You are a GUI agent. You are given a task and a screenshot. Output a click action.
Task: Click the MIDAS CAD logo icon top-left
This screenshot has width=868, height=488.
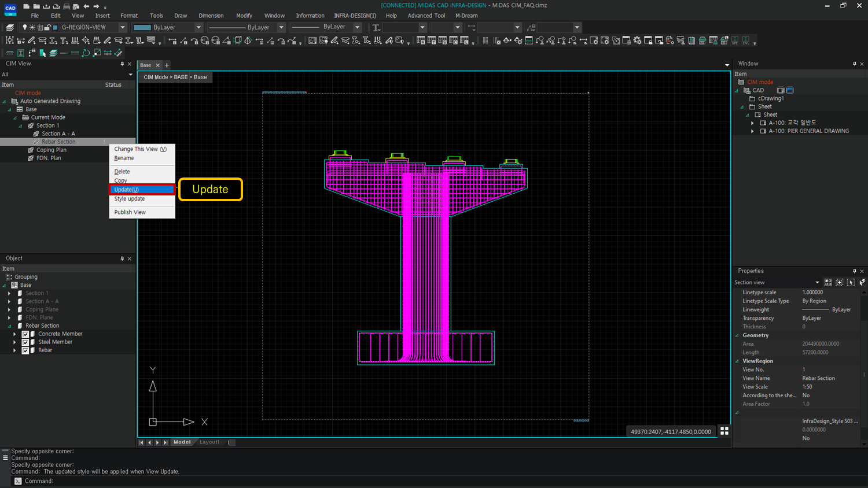(9, 9)
